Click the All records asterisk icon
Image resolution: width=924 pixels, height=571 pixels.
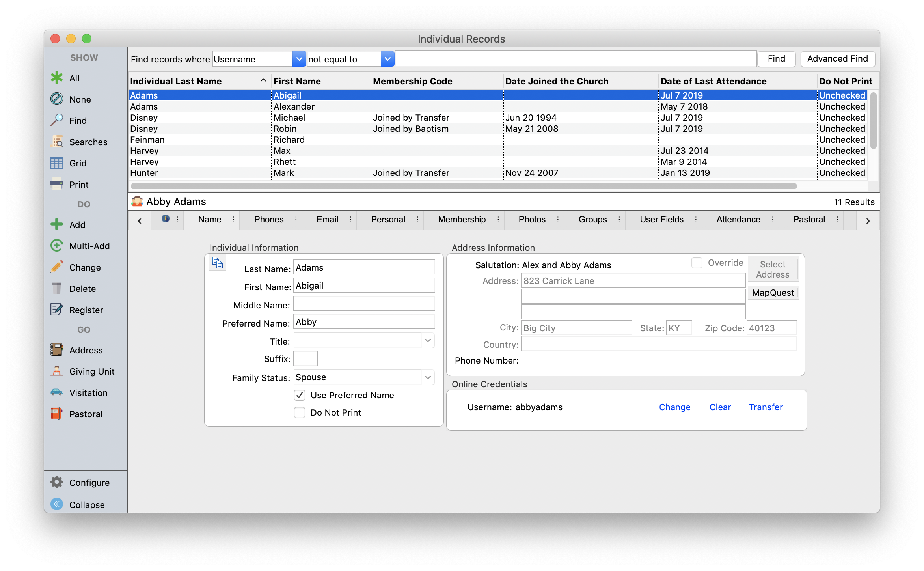point(57,78)
